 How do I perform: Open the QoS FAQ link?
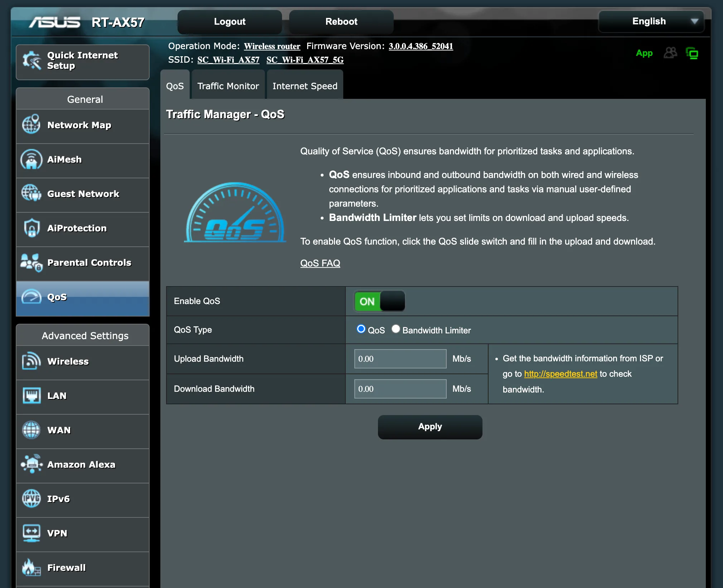(x=320, y=263)
